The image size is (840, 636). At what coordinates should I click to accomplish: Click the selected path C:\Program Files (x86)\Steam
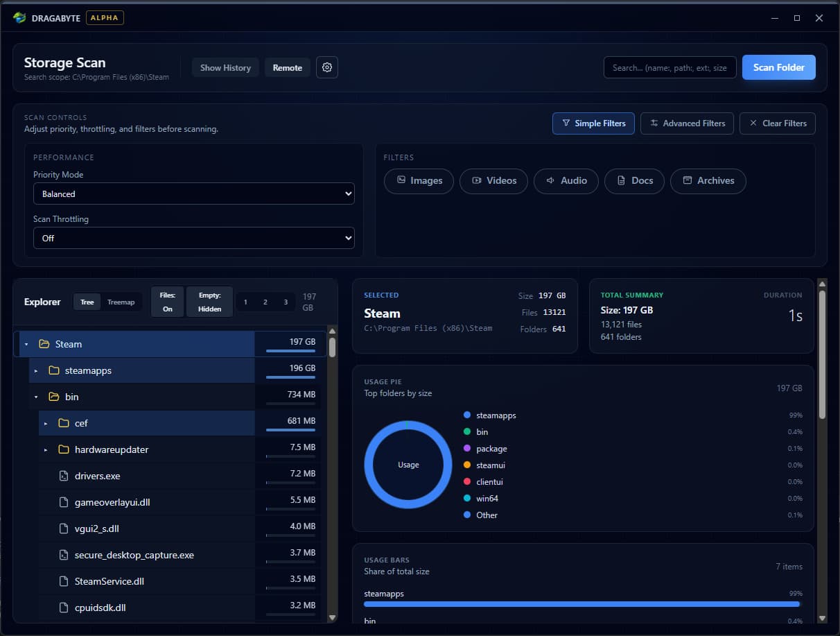[428, 328]
